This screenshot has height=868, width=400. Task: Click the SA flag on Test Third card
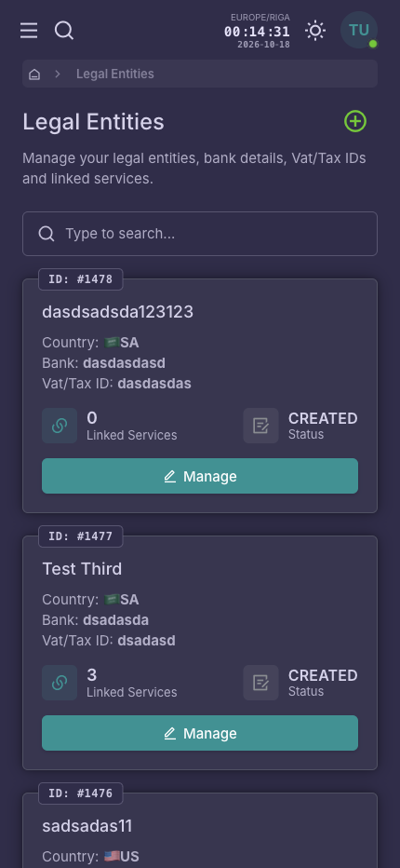112,600
